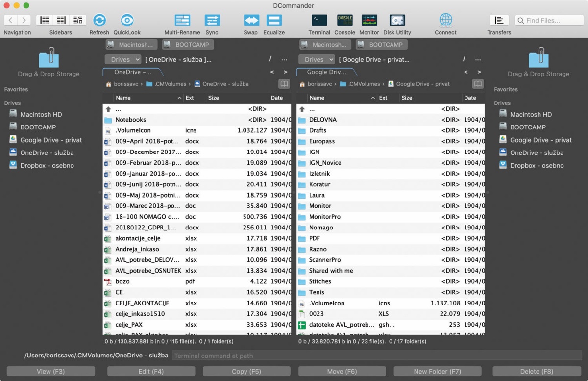588x381 pixels.
Task: Select the OneDrive tab in left panel
Action: tap(133, 72)
